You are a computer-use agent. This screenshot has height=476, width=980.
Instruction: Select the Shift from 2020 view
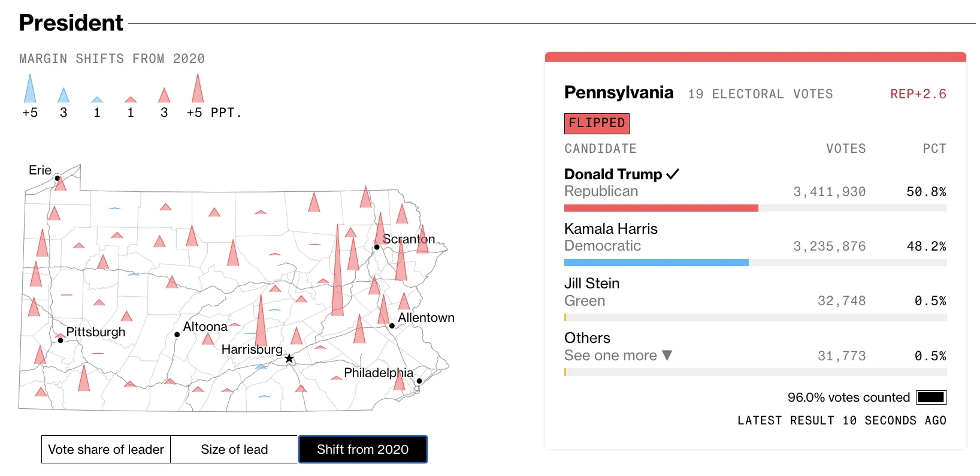click(362, 450)
